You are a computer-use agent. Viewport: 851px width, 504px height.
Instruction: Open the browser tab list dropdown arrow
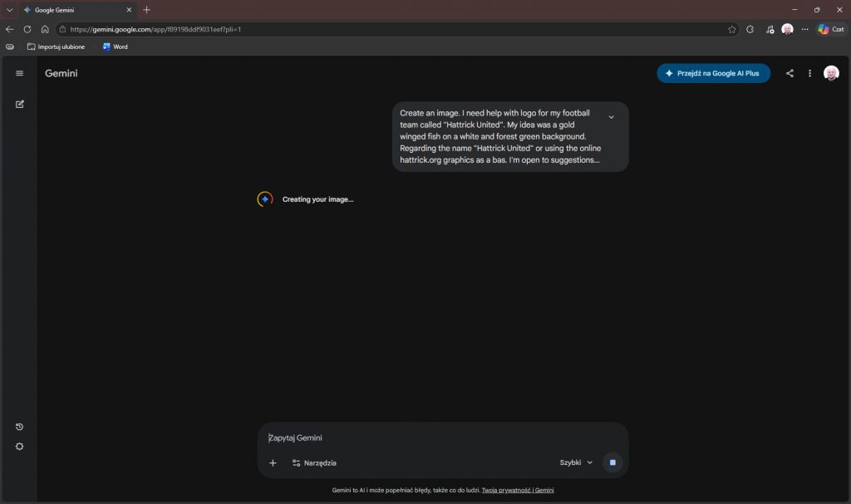(9, 10)
